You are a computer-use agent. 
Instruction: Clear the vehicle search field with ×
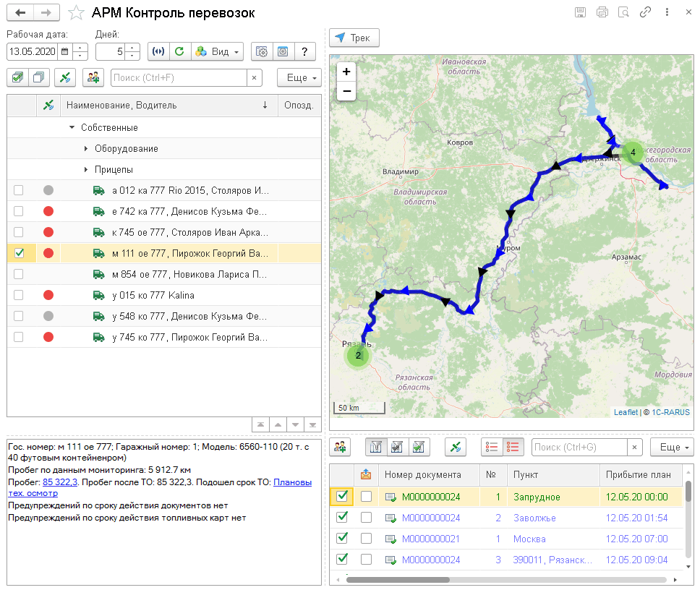tap(254, 77)
